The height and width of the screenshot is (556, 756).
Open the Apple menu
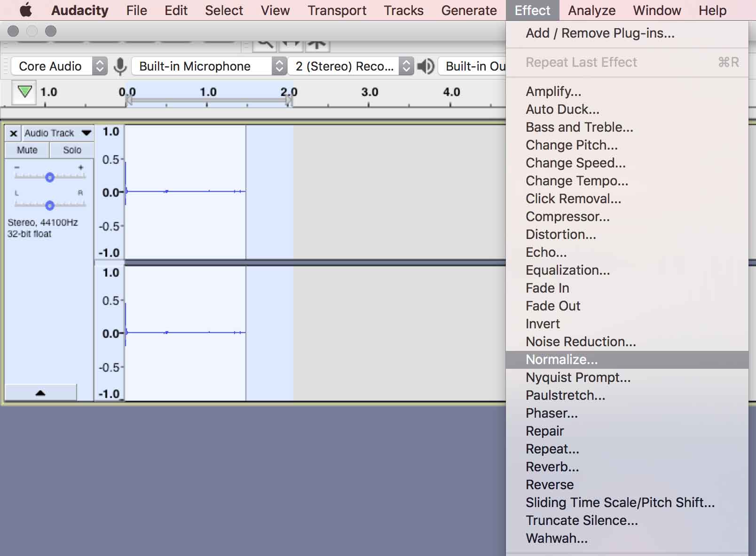point(26,10)
